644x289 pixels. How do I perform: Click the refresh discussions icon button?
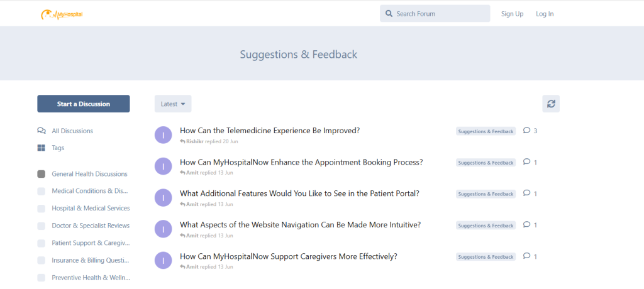pyautogui.click(x=551, y=104)
